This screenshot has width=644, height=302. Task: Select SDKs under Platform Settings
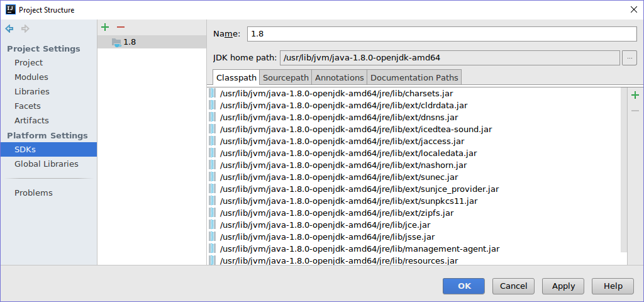(48, 150)
